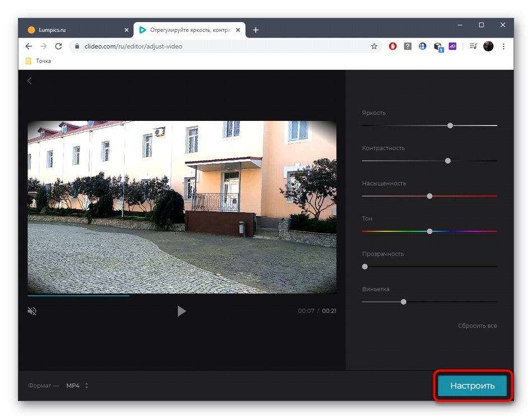532x419 pixels.
Task: Close the Clideo editor tab
Action: (x=238, y=30)
